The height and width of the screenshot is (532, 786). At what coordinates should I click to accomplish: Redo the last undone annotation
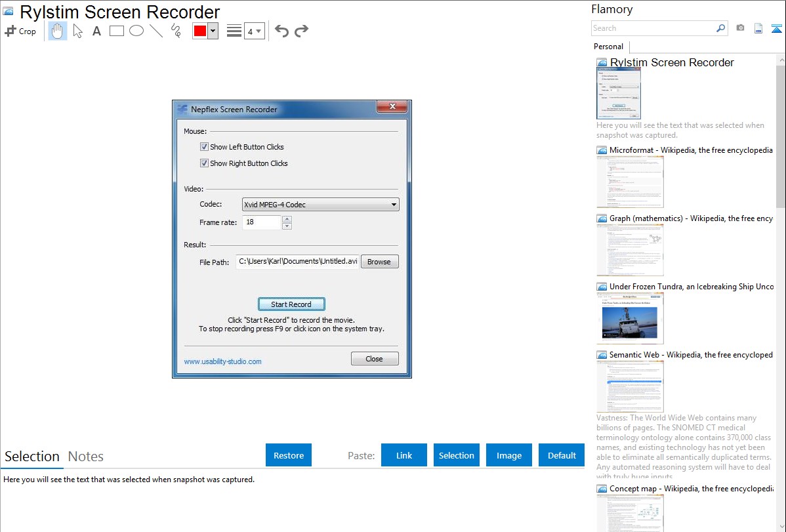point(301,31)
